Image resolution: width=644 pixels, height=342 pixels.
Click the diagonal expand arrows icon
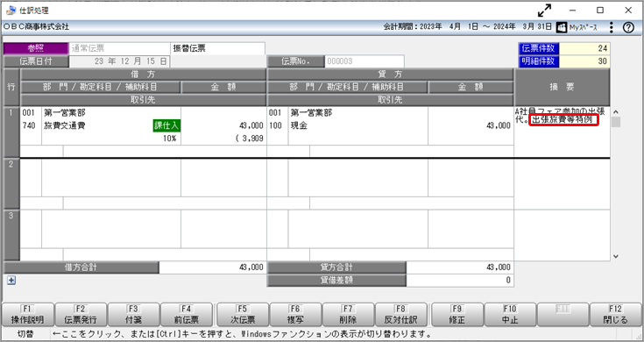point(545,11)
